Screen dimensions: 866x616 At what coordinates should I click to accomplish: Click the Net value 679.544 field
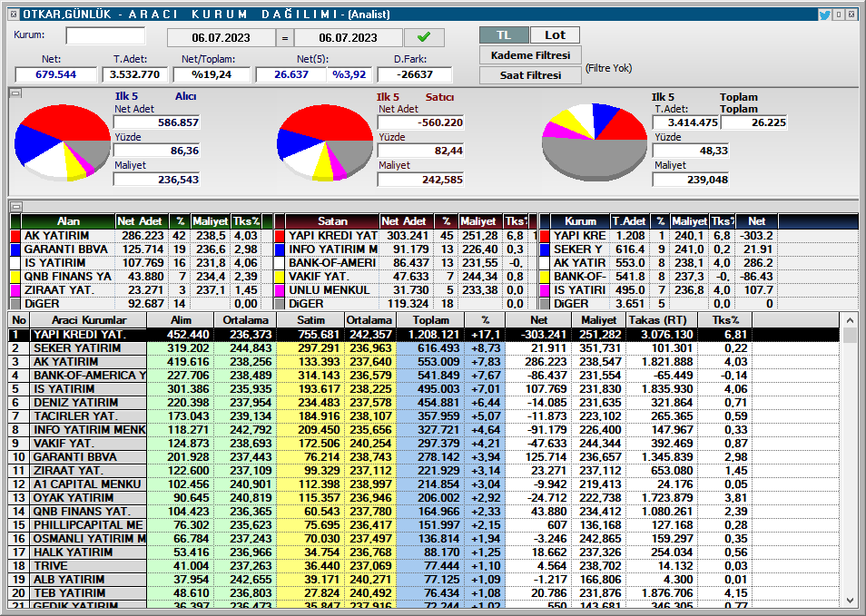(x=55, y=74)
